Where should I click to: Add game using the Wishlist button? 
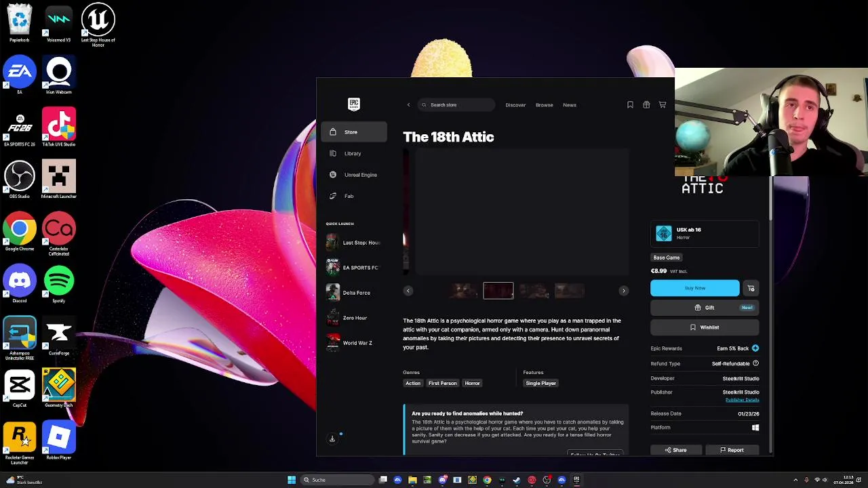pyautogui.click(x=705, y=327)
